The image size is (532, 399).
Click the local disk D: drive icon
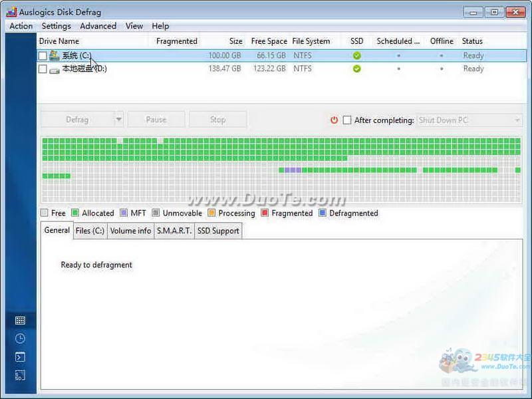tap(55, 70)
